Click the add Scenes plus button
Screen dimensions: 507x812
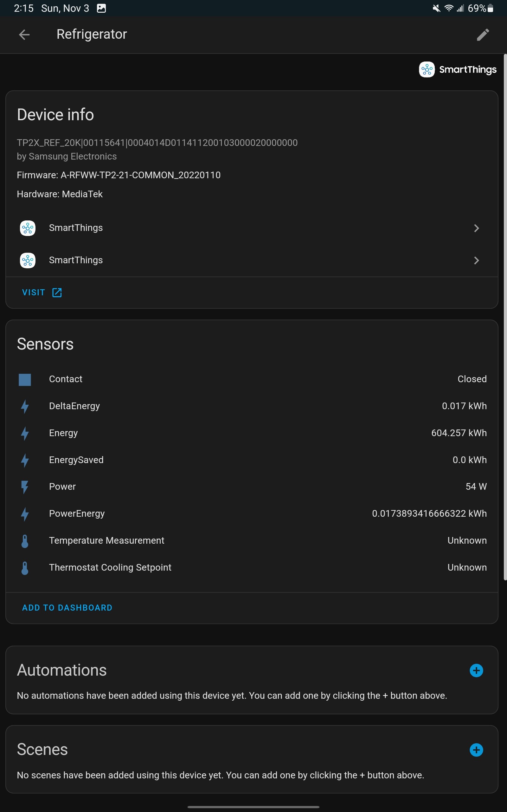coord(476,750)
